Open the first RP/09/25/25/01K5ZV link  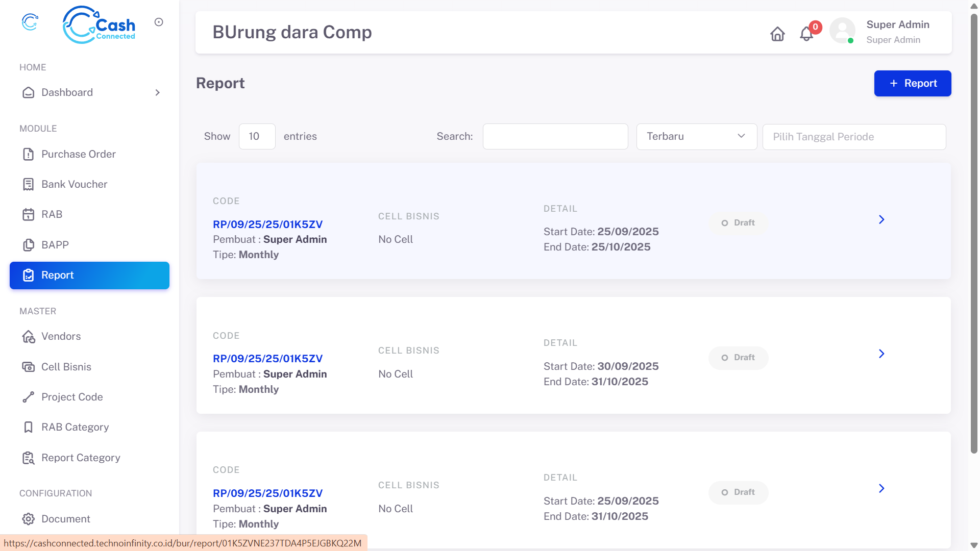[267, 224]
